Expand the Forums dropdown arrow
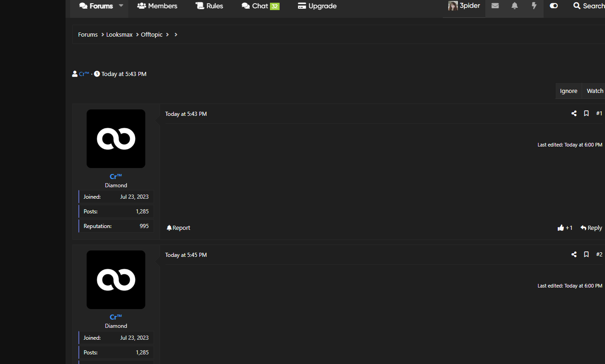605x364 pixels. point(121,6)
